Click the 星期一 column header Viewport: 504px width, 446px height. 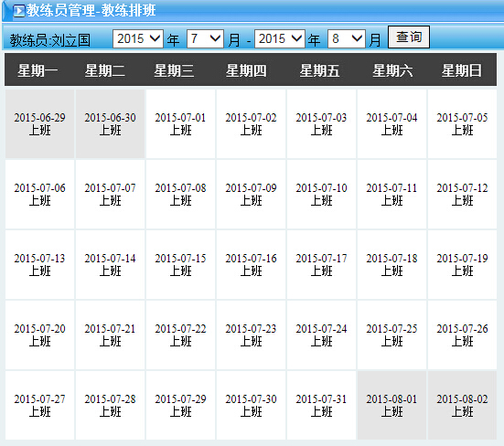pos(38,70)
